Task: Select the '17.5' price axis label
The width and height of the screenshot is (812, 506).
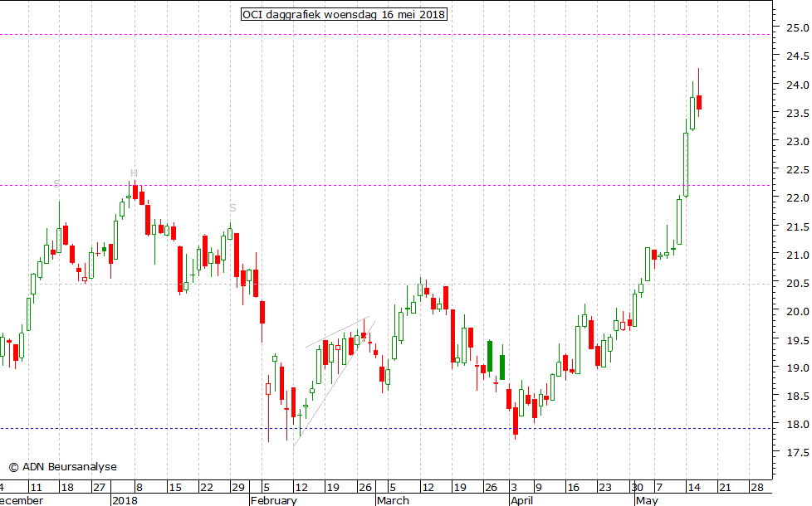Action: tap(798, 453)
